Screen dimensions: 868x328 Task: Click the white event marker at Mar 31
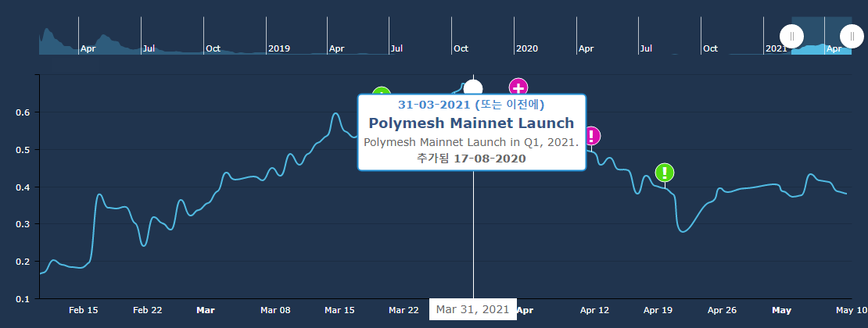point(473,87)
